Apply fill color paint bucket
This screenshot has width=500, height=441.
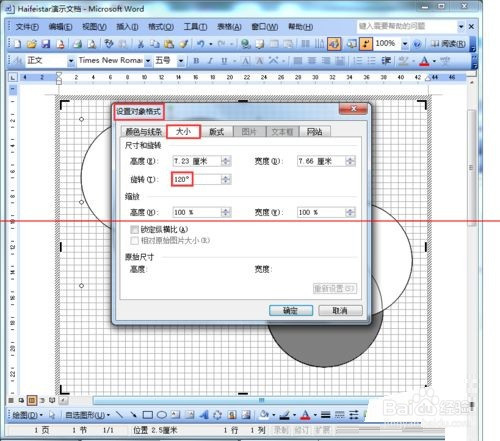264,415
